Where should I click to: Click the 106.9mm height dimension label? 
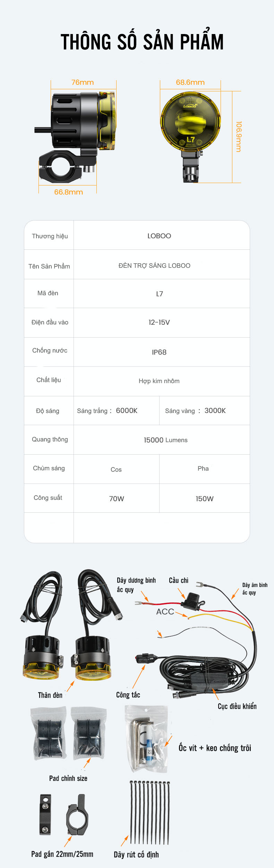(x=238, y=137)
